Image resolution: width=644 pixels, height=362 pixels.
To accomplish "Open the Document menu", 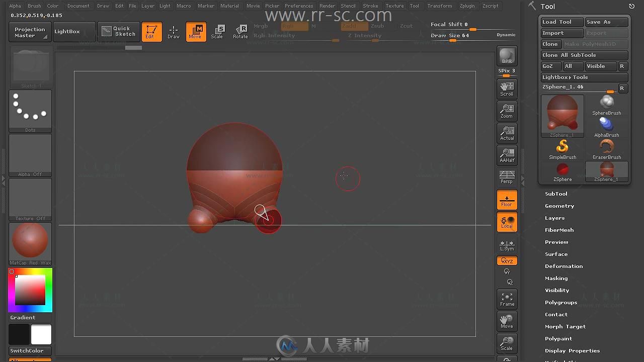I will coord(78,6).
